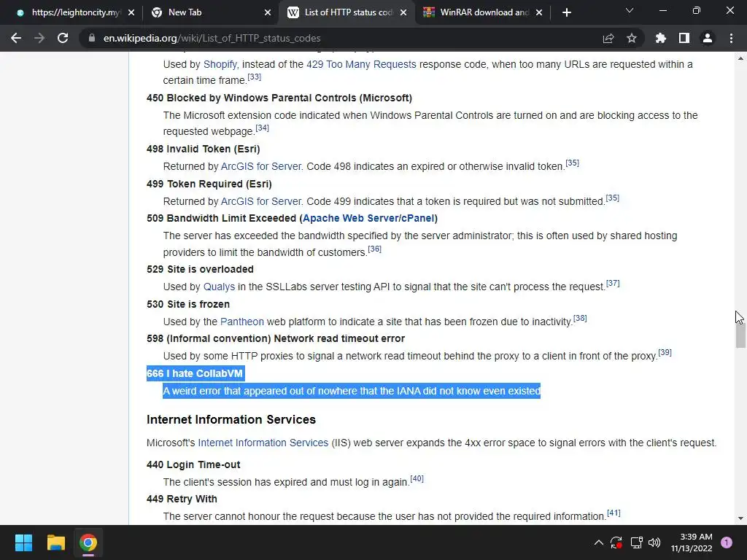Click the 666 I hate CollabVM heading
The height and width of the screenshot is (560, 747).
point(195,373)
